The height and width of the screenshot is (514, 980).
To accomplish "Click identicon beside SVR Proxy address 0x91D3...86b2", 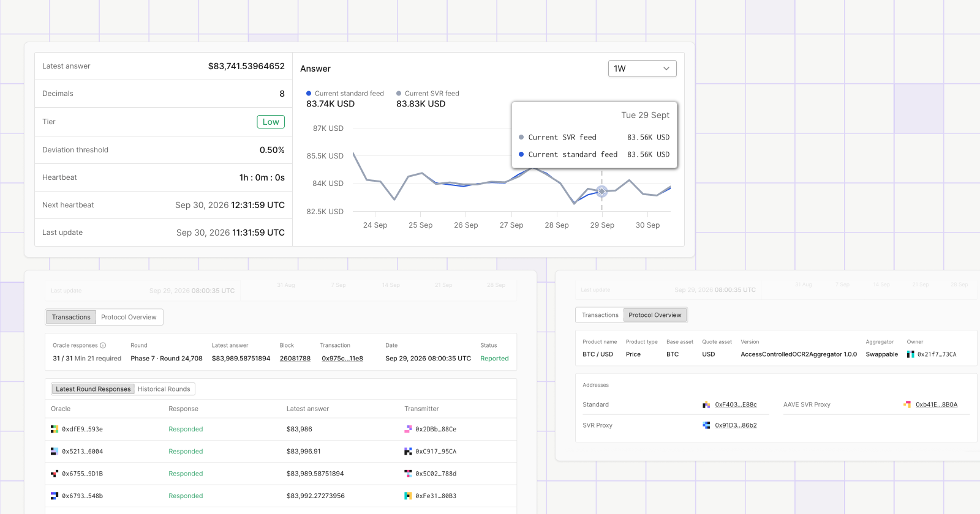I will pos(706,425).
